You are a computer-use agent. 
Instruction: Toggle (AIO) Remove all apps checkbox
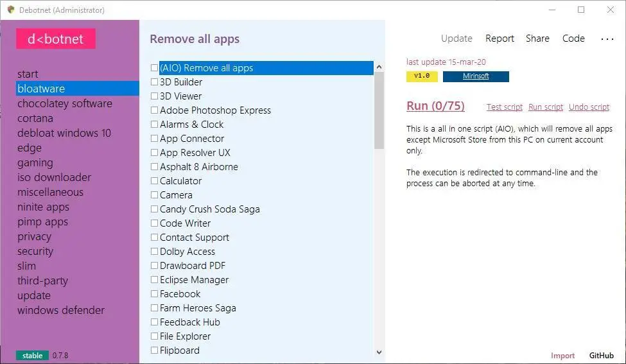[x=154, y=68]
